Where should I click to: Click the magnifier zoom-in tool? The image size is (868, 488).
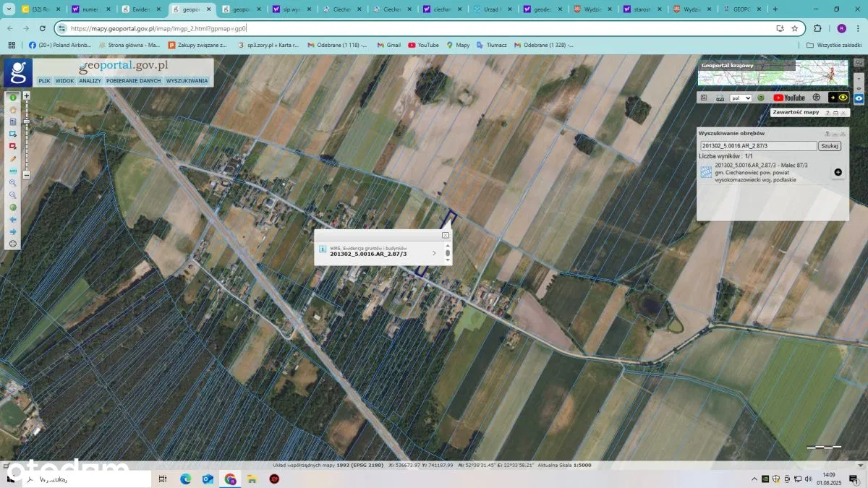click(13, 183)
